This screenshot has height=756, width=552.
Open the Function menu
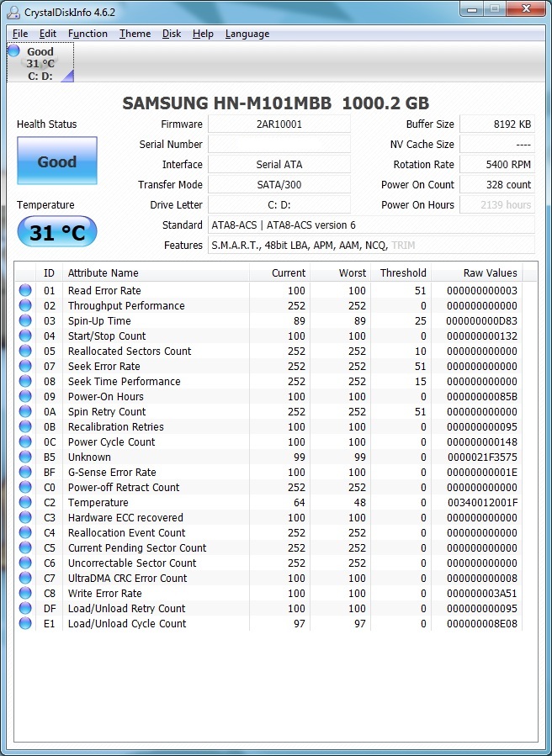point(88,34)
